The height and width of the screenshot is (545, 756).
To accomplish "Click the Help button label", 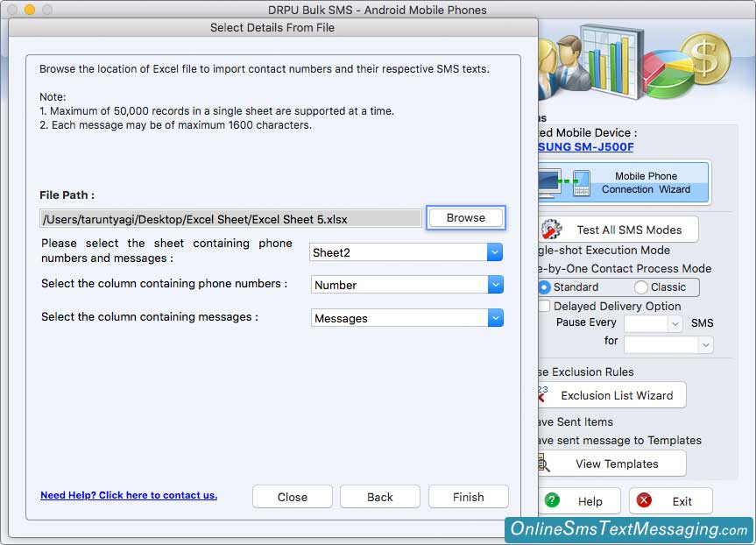I will pyautogui.click(x=590, y=501).
